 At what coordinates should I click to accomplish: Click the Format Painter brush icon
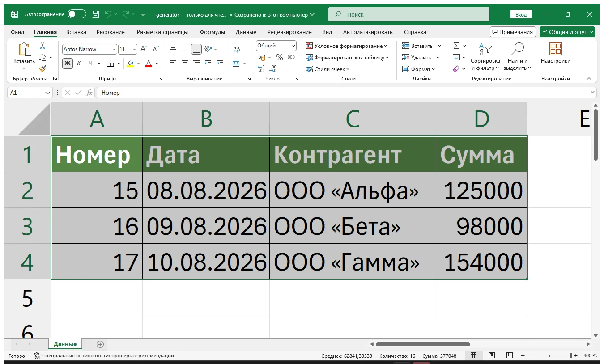43,68
